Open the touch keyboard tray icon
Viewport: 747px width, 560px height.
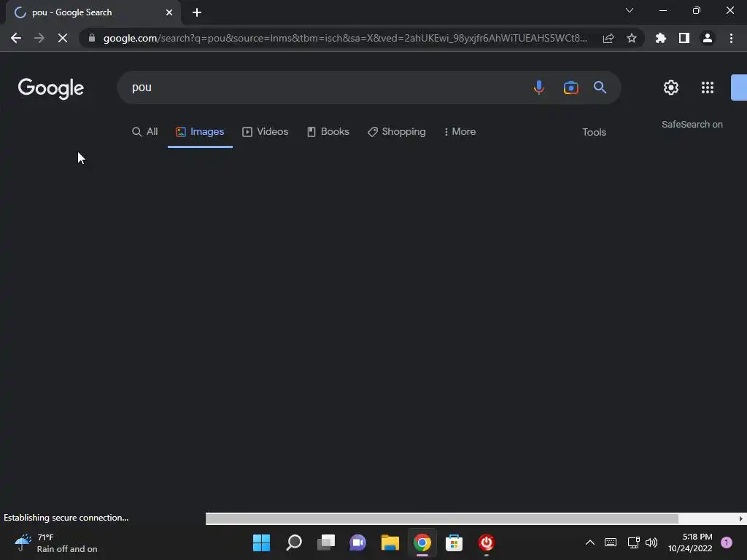(611, 542)
